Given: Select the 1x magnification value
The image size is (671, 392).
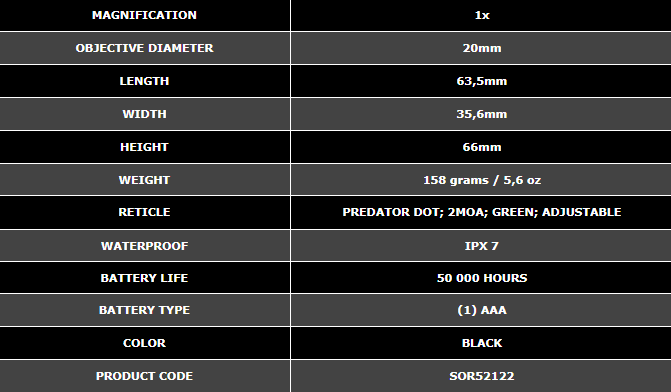Looking at the screenshot, I should point(482,15).
